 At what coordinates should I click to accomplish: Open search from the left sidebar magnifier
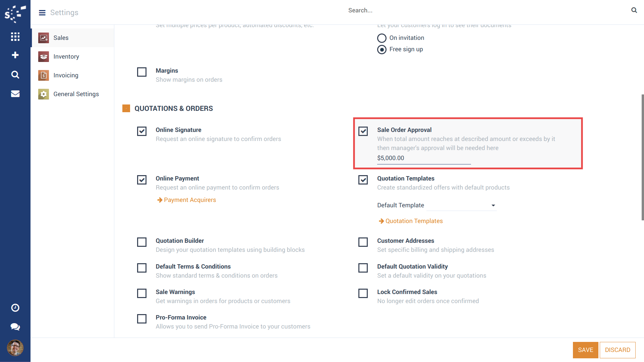tap(15, 74)
